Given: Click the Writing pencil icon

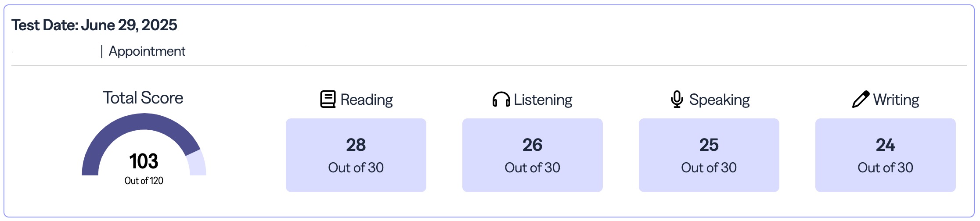Looking at the screenshot, I should [860, 100].
